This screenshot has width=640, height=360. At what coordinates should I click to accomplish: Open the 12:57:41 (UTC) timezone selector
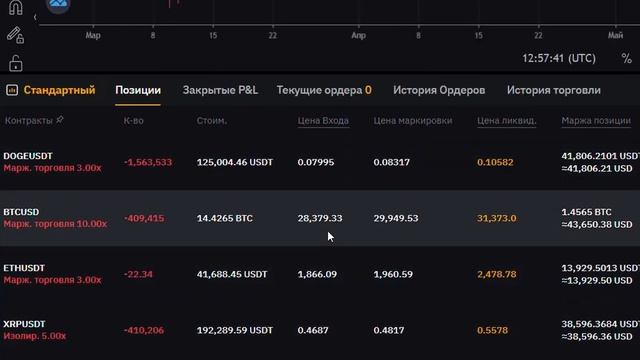pos(559,58)
